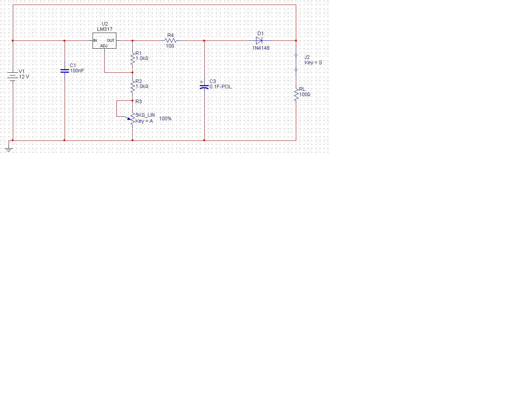Select the V1 battery symbol
This screenshot has height=405, width=532.
[13, 76]
